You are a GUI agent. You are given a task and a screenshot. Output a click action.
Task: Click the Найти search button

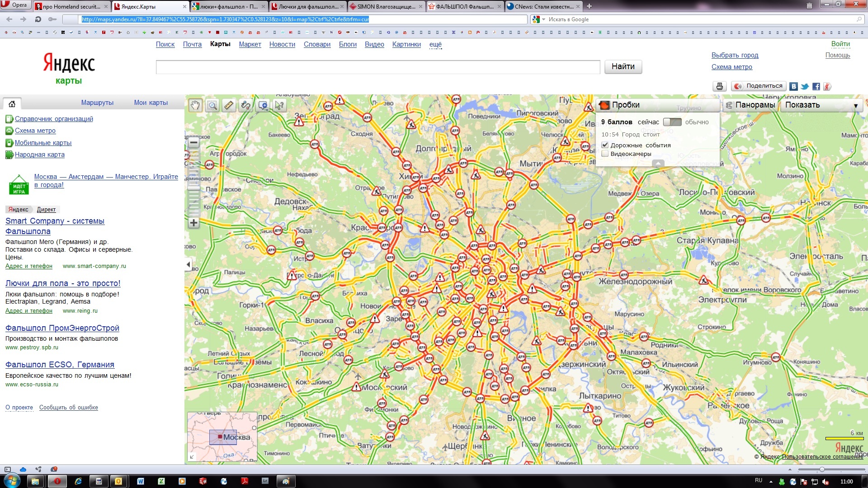(623, 66)
